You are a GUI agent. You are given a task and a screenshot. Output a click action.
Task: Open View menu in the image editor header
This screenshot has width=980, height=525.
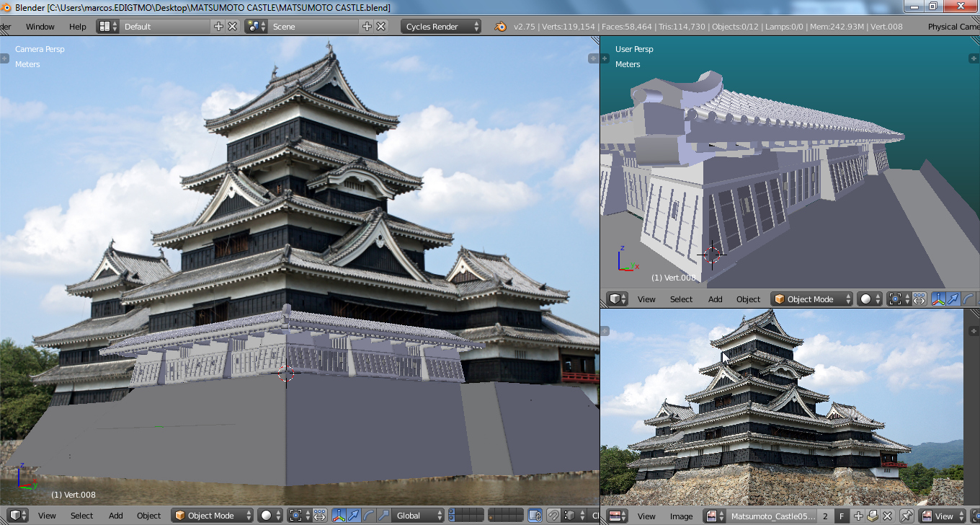point(647,516)
